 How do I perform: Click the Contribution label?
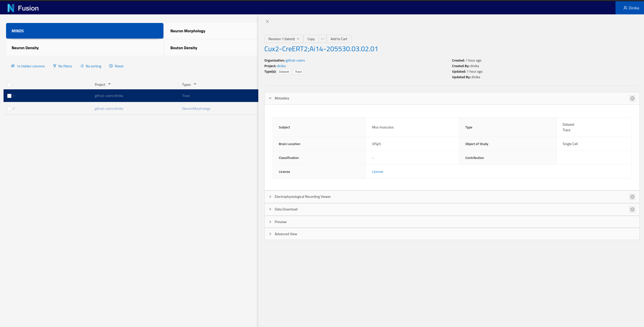474,158
